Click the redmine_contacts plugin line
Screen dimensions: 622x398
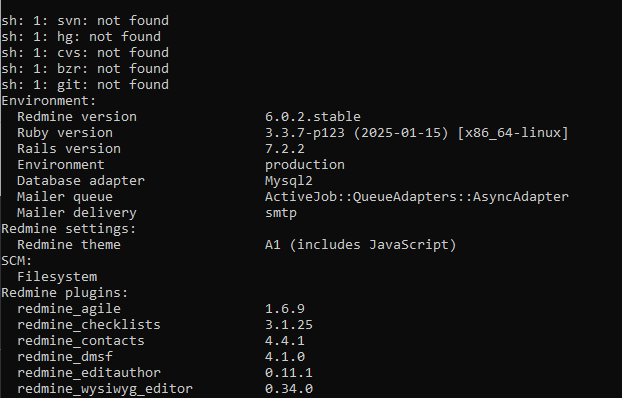tap(161, 341)
